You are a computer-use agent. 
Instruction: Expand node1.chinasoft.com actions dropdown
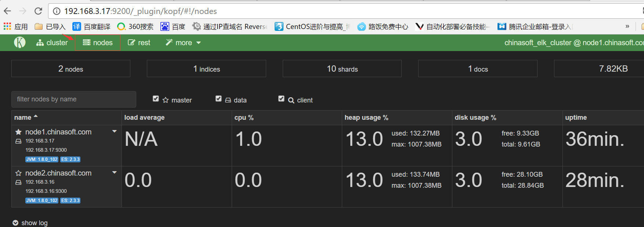point(114,131)
